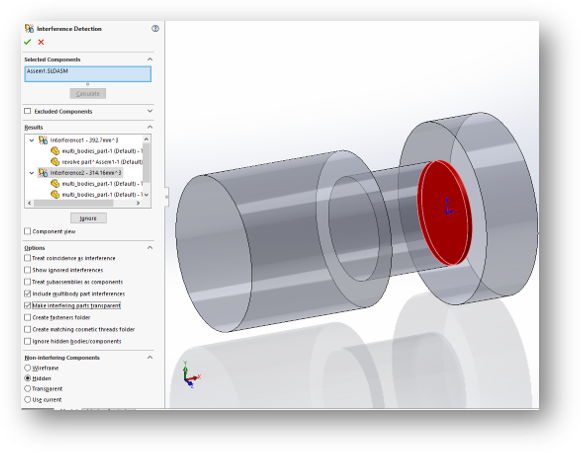Enable Treat coincidence as interference
The image size is (581, 452).
click(x=27, y=258)
